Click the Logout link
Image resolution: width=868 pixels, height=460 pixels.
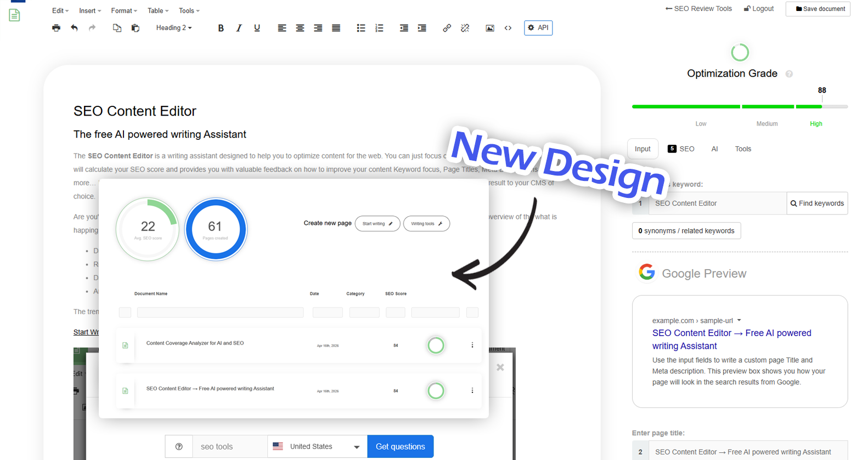click(759, 9)
